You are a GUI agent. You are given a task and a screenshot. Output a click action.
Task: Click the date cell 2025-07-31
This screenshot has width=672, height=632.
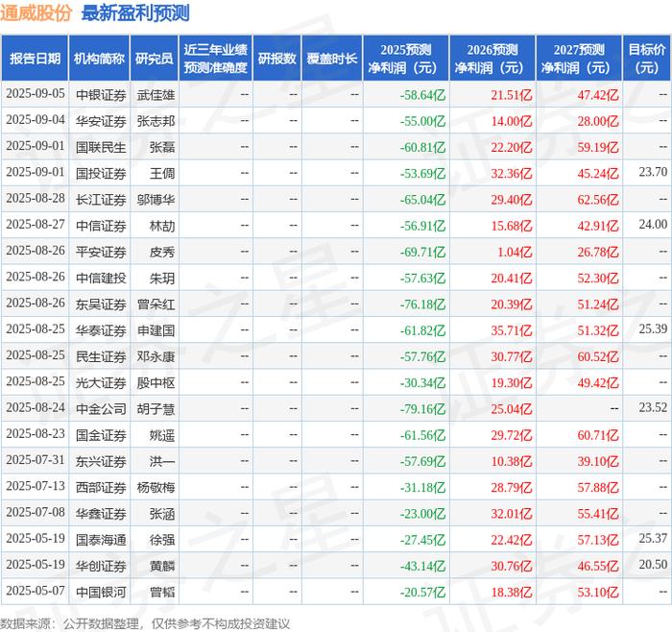click(x=36, y=460)
